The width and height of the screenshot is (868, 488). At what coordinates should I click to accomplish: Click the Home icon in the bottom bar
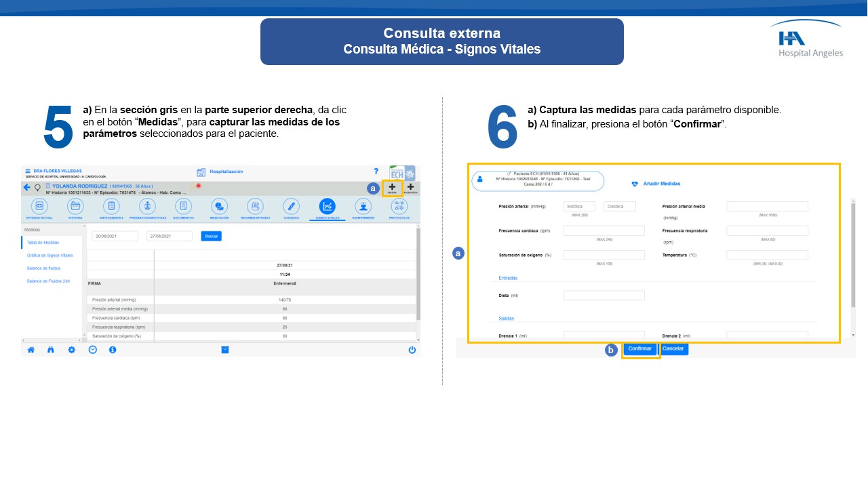[x=31, y=350]
